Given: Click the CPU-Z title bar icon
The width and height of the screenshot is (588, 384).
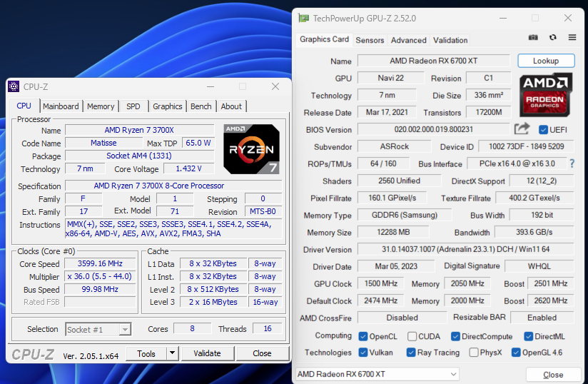Looking at the screenshot, I should [14, 86].
